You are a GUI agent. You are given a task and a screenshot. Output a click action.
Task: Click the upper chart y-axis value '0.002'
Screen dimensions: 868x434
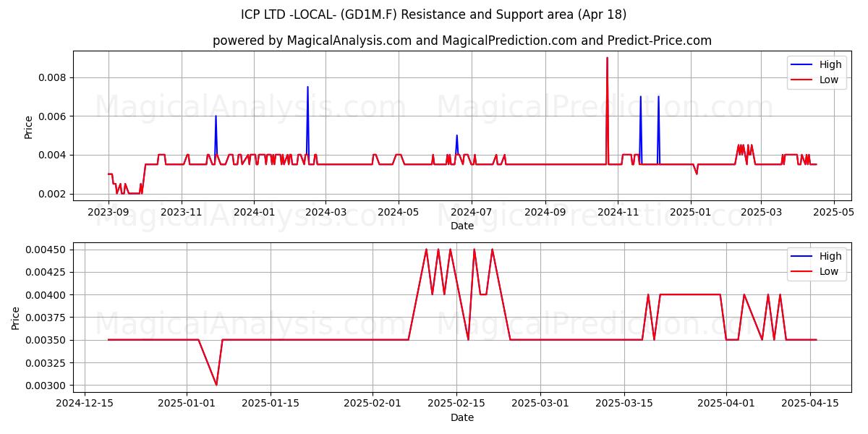click(x=53, y=194)
